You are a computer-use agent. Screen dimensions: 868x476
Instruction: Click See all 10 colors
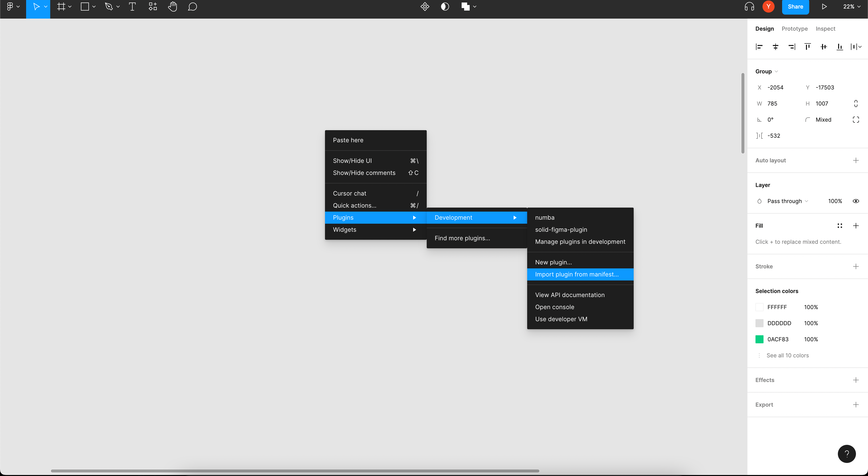pos(788,355)
